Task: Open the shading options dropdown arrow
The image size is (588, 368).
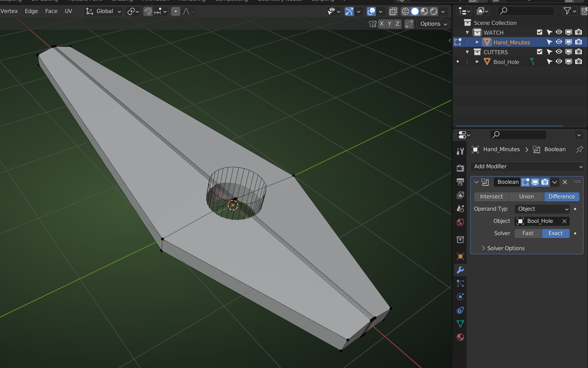Action: tap(443, 11)
